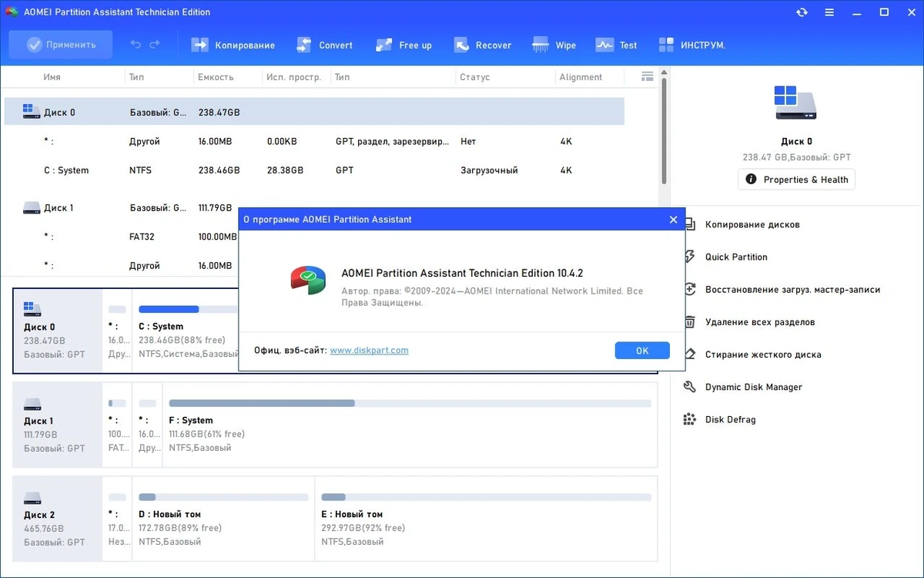Select D : Новый том partition

pyautogui.click(x=223, y=519)
